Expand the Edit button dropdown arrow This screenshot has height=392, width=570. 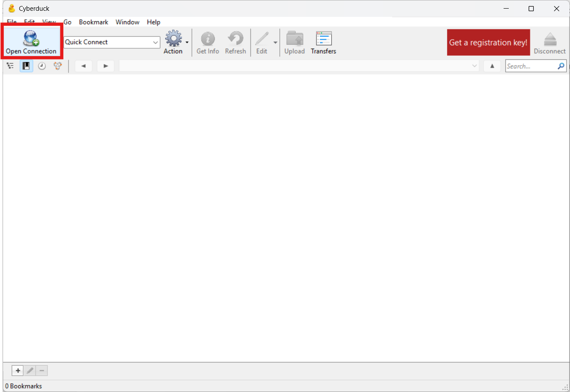point(275,42)
